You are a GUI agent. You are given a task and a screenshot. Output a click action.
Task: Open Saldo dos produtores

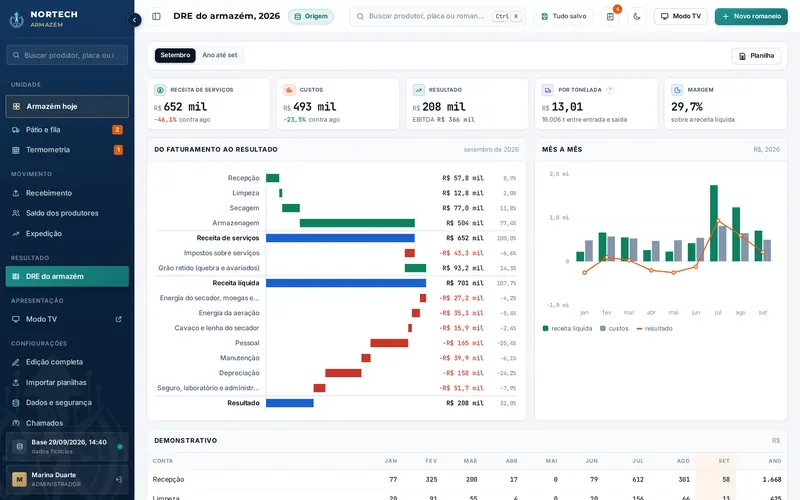[67, 213]
